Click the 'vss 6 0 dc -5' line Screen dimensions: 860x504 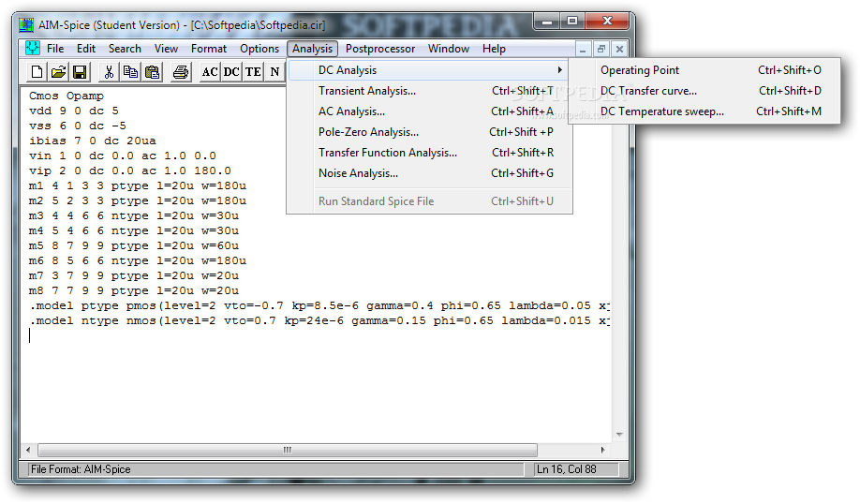click(78, 126)
